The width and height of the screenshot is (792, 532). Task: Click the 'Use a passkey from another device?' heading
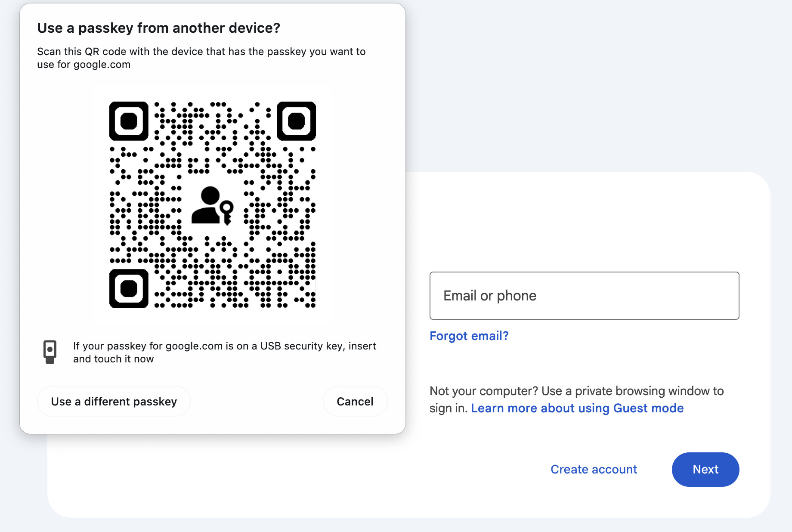(x=159, y=28)
